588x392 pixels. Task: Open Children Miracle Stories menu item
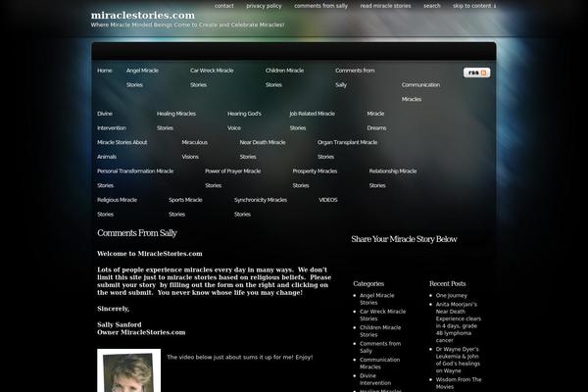coord(284,77)
